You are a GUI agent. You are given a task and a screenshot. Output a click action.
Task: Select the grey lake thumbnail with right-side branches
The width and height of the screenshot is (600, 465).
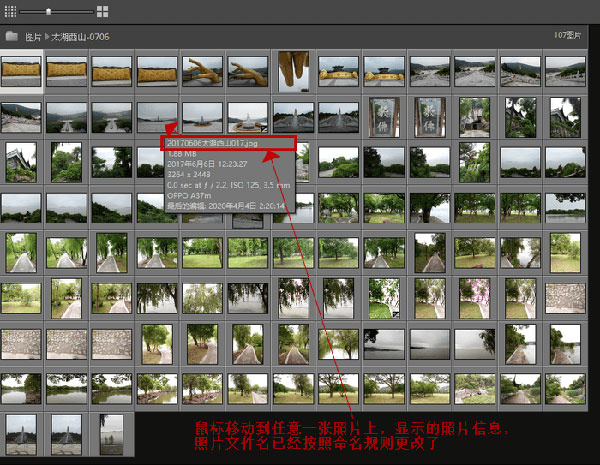(474, 344)
